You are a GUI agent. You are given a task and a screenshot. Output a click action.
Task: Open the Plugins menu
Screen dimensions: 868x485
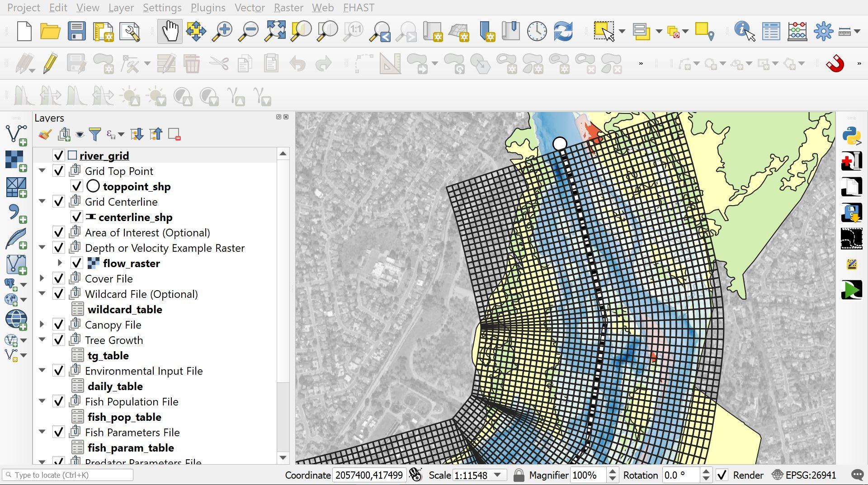(208, 8)
